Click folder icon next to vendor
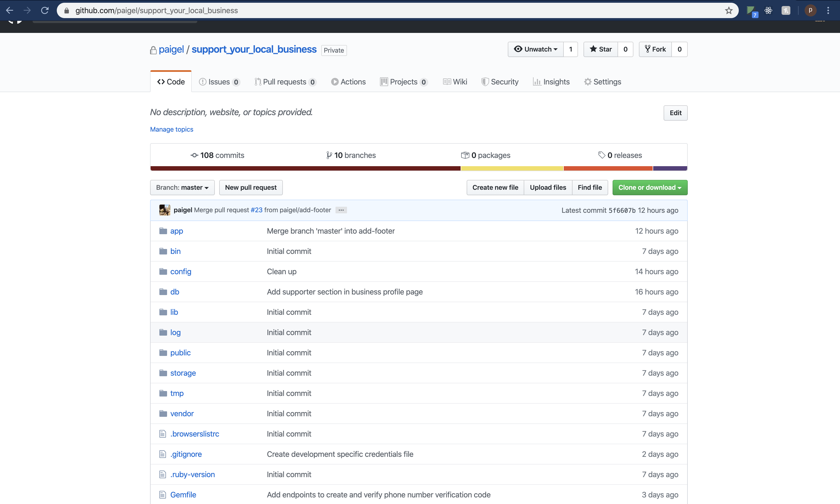840x504 pixels. tap(163, 414)
